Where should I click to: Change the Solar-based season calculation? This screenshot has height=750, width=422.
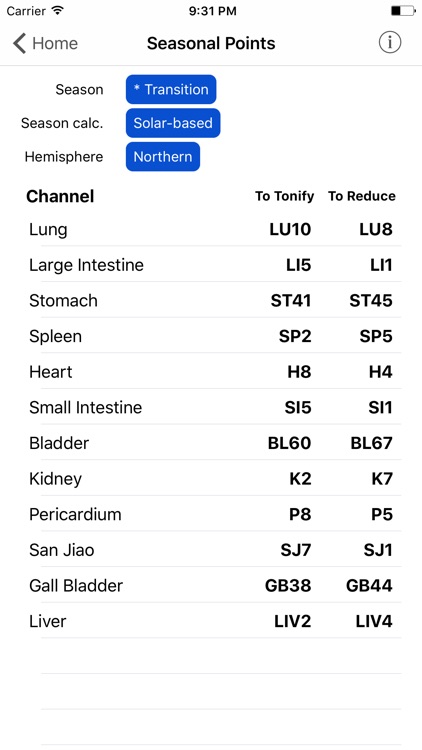tap(173, 123)
